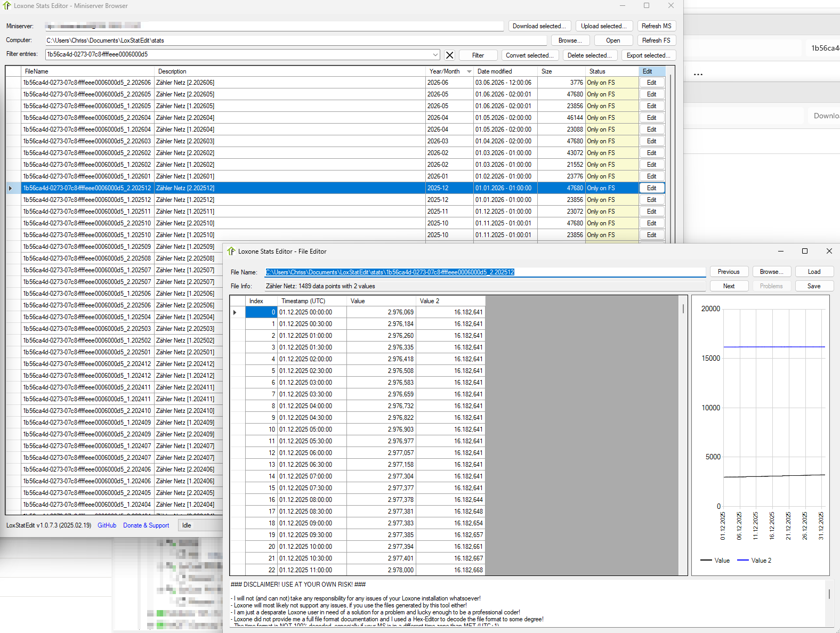Viewport: 840px width, 633px height.
Task: Click the Filter entries text box
Action: coord(238,54)
